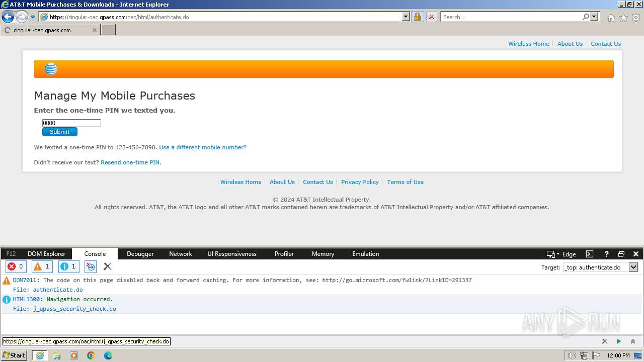Toggle console info messages filter showing 1
The height and width of the screenshot is (362, 644).
tap(68, 266)
